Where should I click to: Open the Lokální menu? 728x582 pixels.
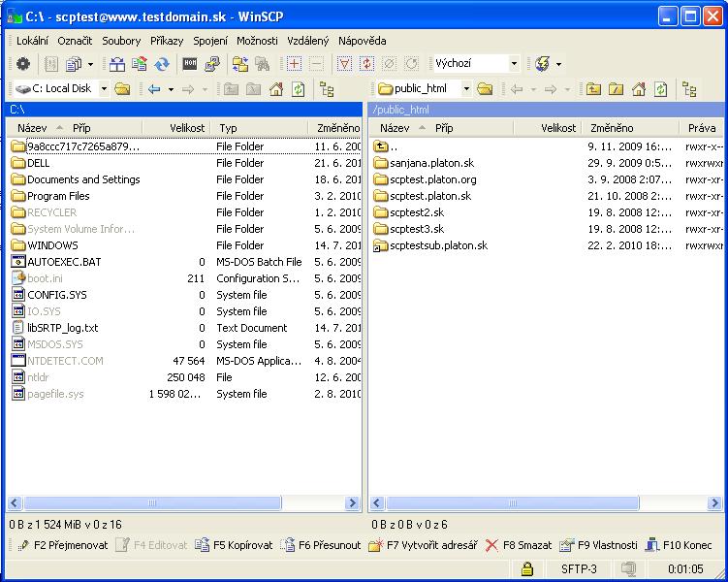coord(32,41)
